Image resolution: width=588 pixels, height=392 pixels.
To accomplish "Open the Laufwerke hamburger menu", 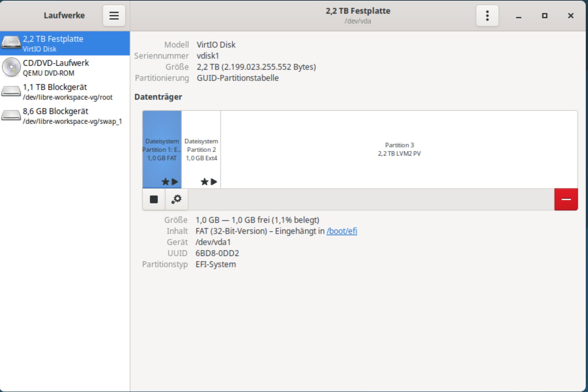I will [x=114, y=16].
